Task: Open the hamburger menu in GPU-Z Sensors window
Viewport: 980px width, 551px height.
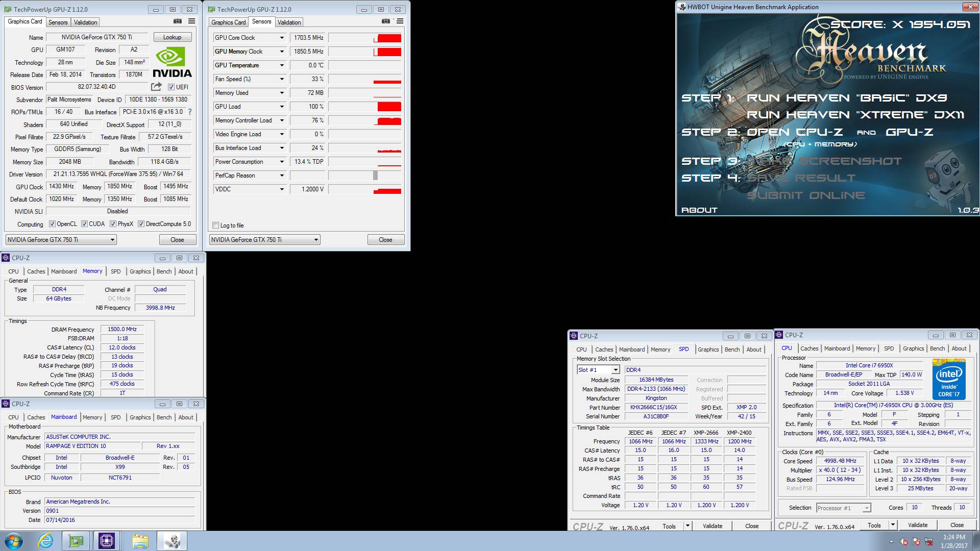Action: (x=400, y=21)
